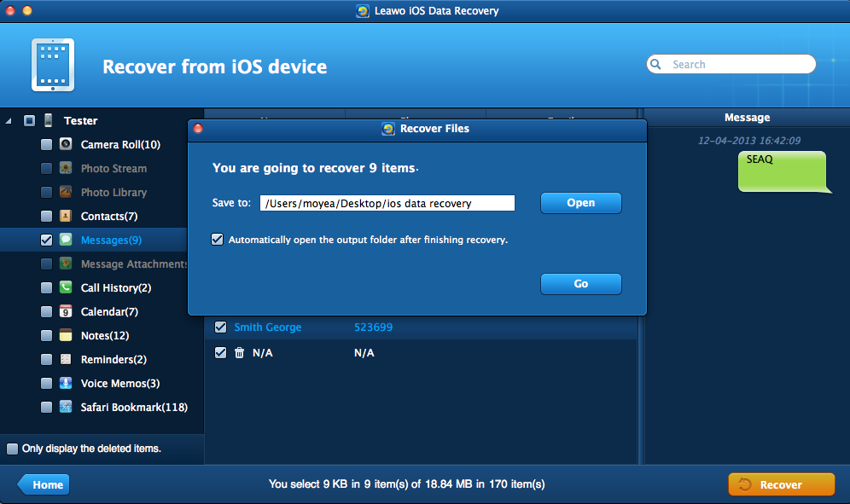Screen dimensions: 850x504
Task: Check the Contacts(7) checkbox
Action: (47, 216)
